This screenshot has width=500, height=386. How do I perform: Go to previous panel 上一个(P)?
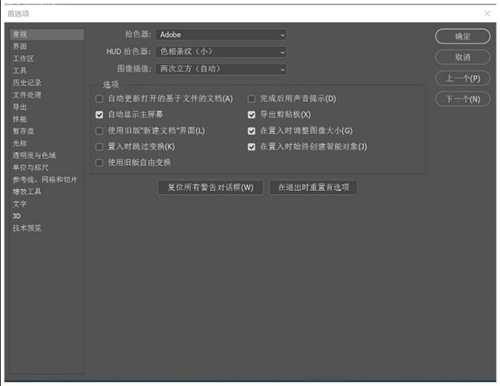[x=463, y=78]
